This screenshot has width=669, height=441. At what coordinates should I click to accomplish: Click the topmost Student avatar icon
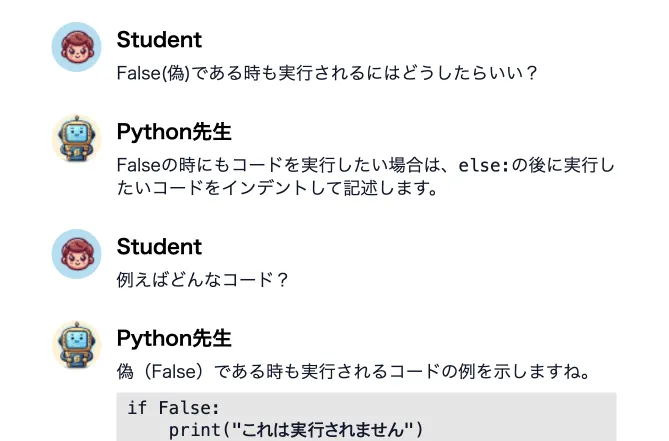(77, 48)
